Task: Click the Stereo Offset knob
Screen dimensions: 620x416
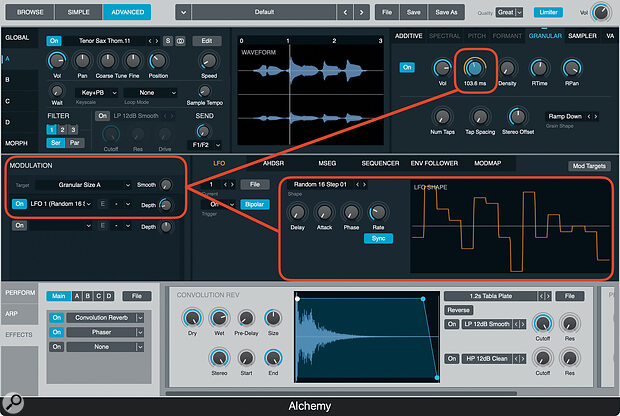Action: coord(518,117)
